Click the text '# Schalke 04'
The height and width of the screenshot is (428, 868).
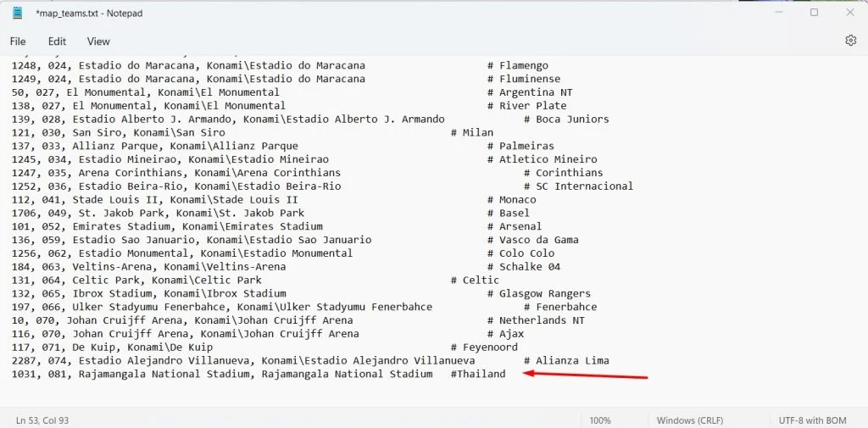pyautogui.click(x=524, y=266)
